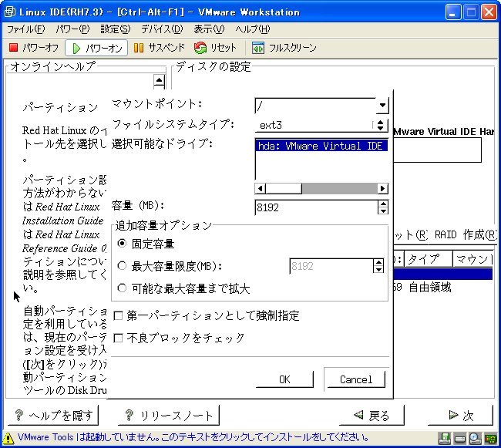Click the Full Screen toolbar icon
Viewport: 501px width, 448px height.
point(258,48)
